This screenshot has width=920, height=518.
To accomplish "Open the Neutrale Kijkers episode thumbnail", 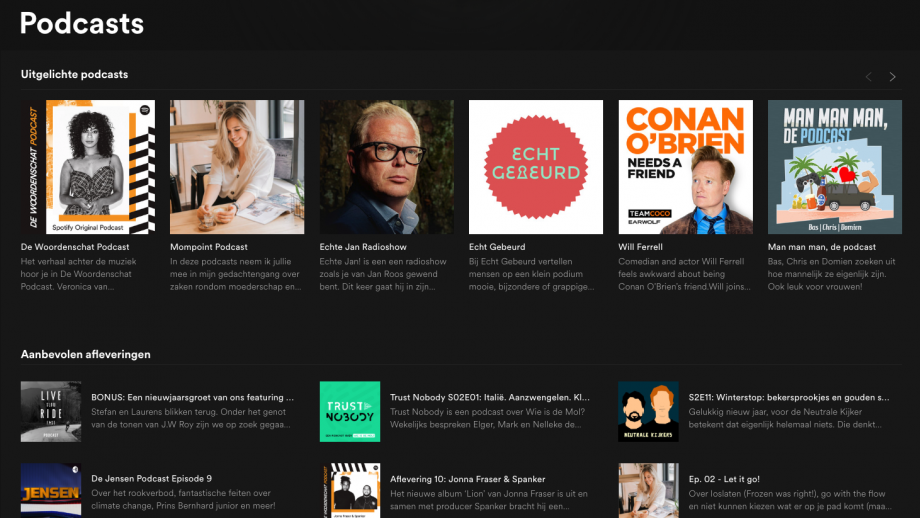I will click(648, 412).
